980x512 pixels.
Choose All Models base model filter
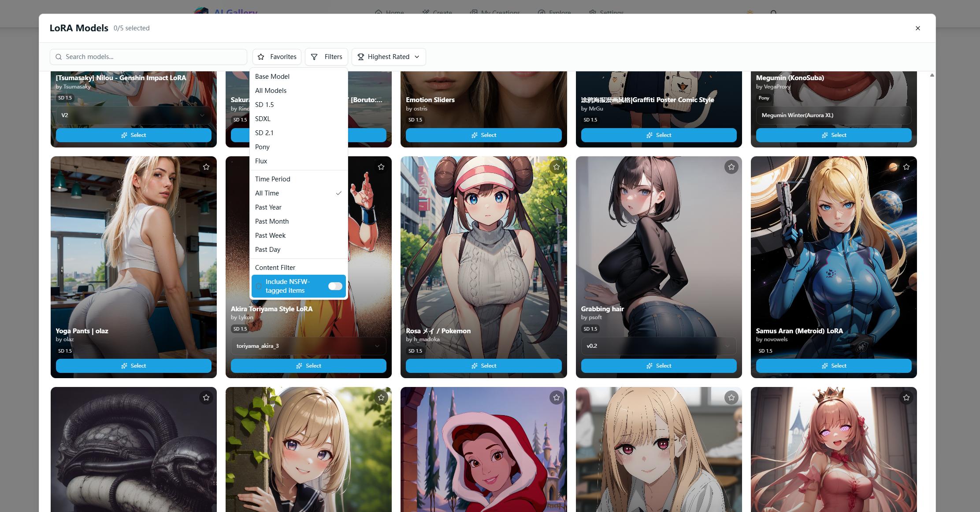pyautogui.click(x=298, y=91)
